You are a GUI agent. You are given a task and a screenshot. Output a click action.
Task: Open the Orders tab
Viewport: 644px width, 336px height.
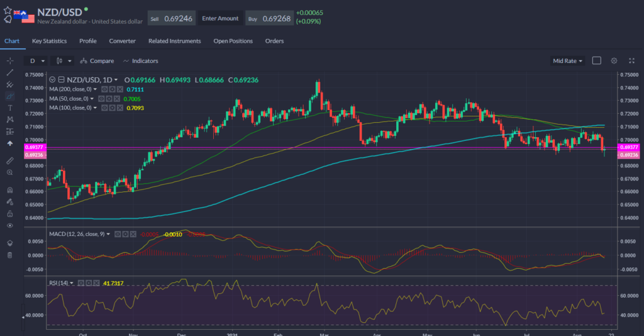tap(274, 41)
